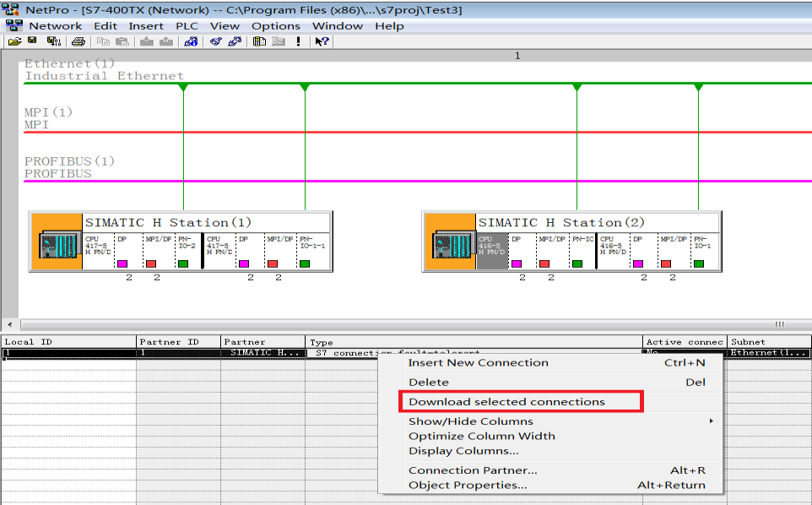Click the Subnet column header
The image size is (812, 505).
(770, 342)
